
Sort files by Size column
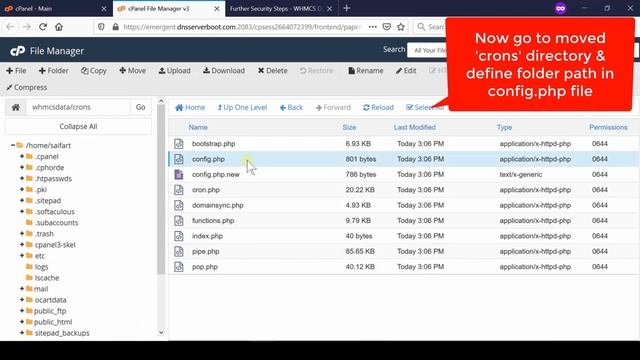[349, 127]
